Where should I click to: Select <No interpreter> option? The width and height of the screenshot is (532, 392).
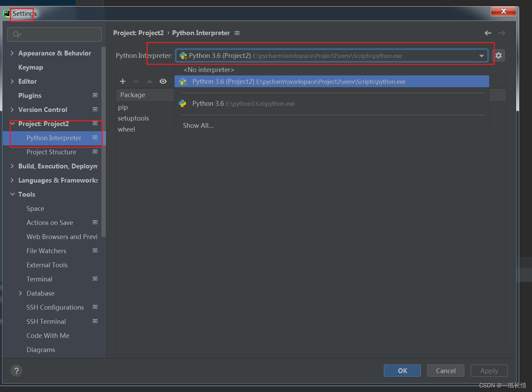click(x=332, y=70)
